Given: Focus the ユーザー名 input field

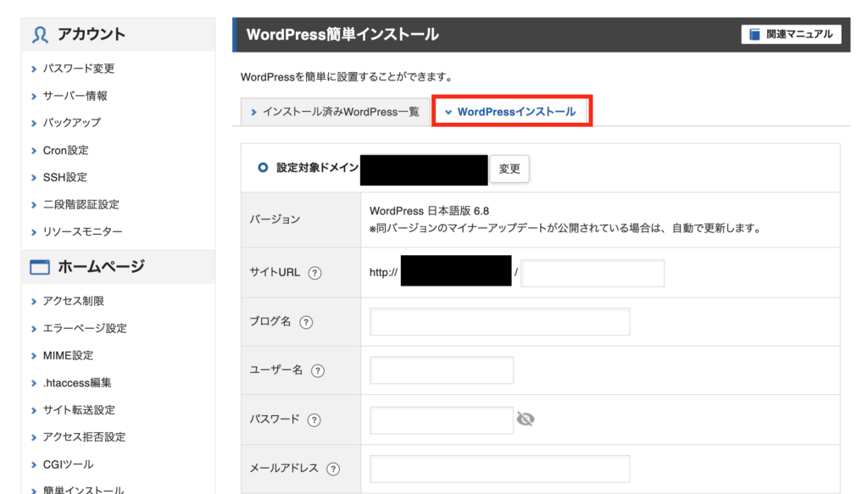Looking at the screenshot, I should click(441, 370).
